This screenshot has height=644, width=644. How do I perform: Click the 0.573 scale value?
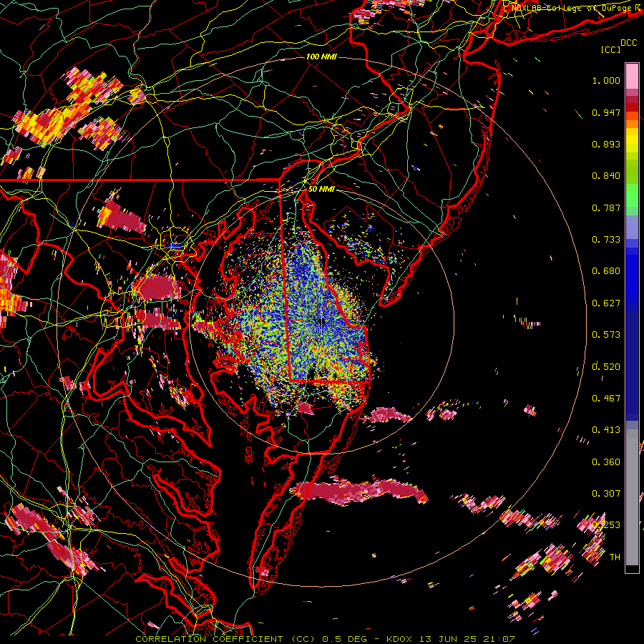pyautogui.click(x=606, y=335)
